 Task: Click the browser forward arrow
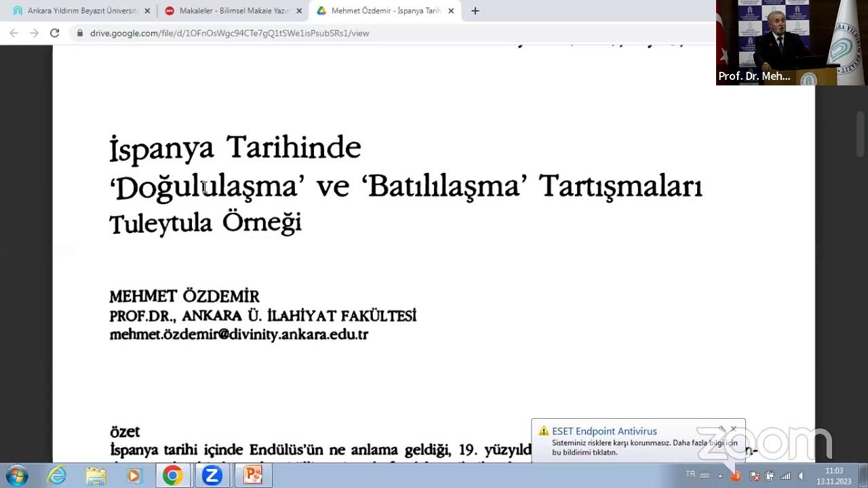[x=34, y=33]
